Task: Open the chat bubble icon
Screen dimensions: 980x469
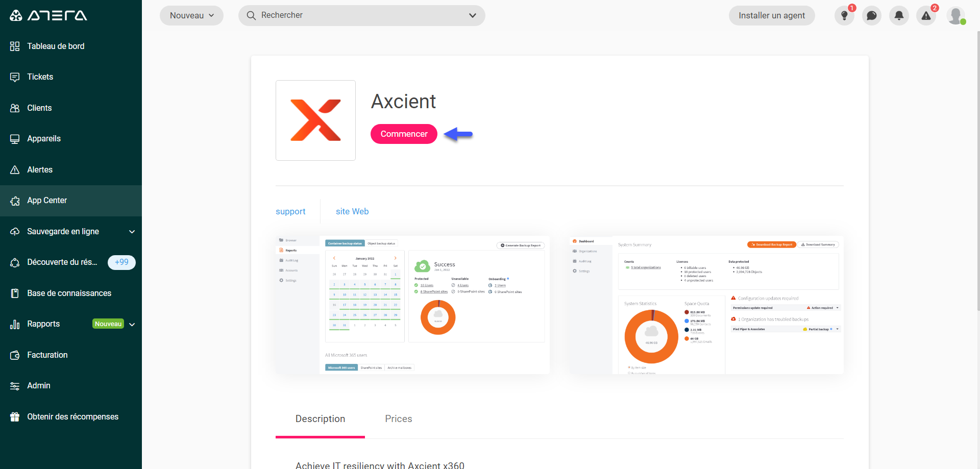Action: pos(872,16)
